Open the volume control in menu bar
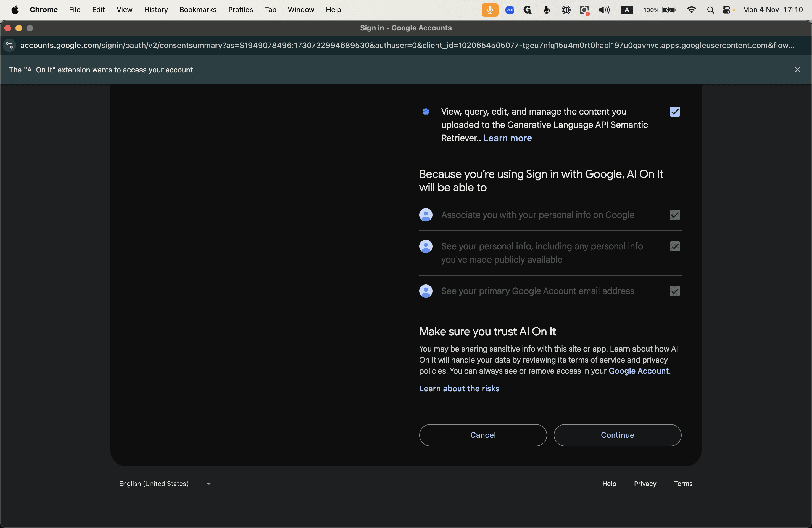Viewport: 812px width, 528px height. click(x=604, y=10)
